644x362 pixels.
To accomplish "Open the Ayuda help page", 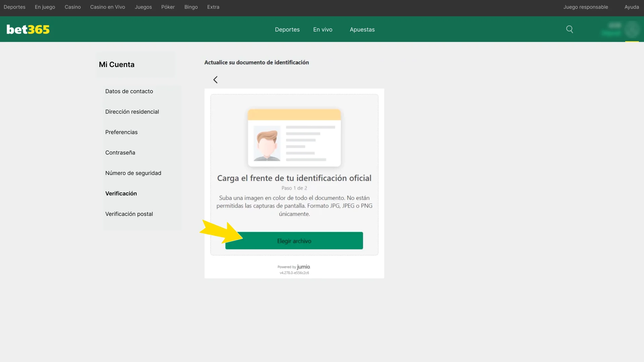I will (x=632, y=7).
